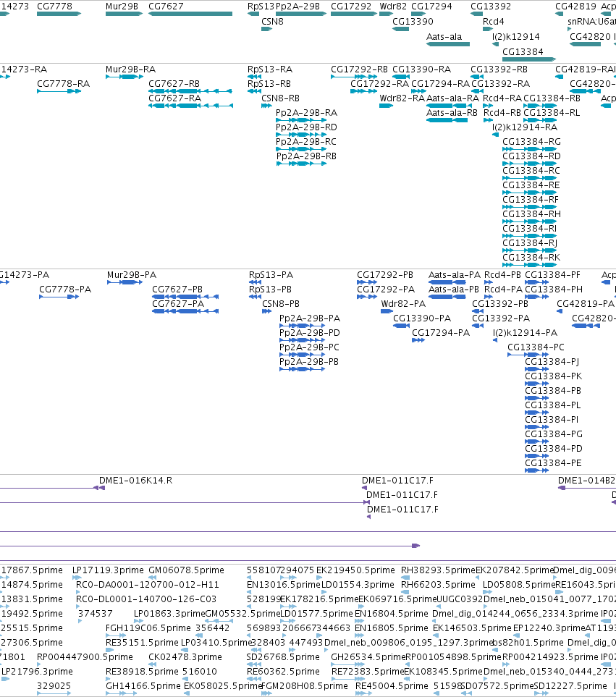Click the RpS13-RB transcript label
The height and width of the screenshot is (697, 616).
(269, 83)
